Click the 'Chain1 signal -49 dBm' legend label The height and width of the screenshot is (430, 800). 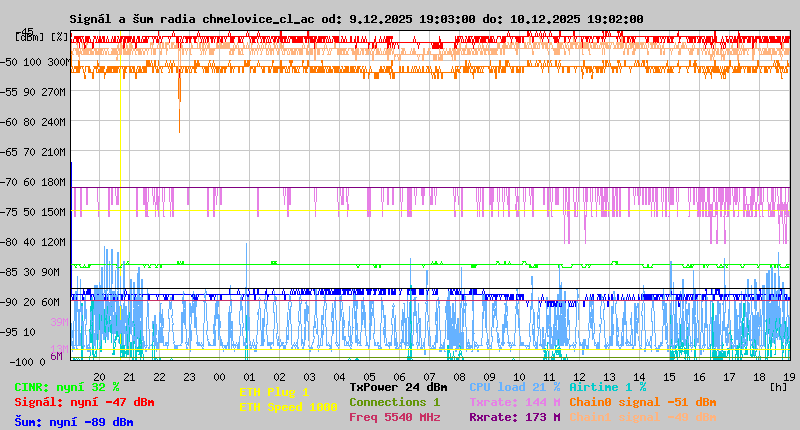(x=643, y=417)
